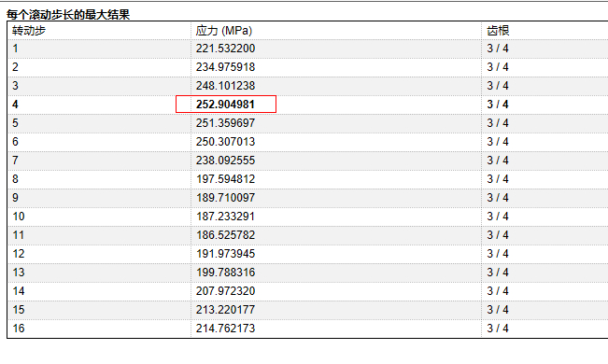This screenshot has height=364, width=608.
Task: Click tooth root 3 / 4 in row 15
Action: (498, 309)
